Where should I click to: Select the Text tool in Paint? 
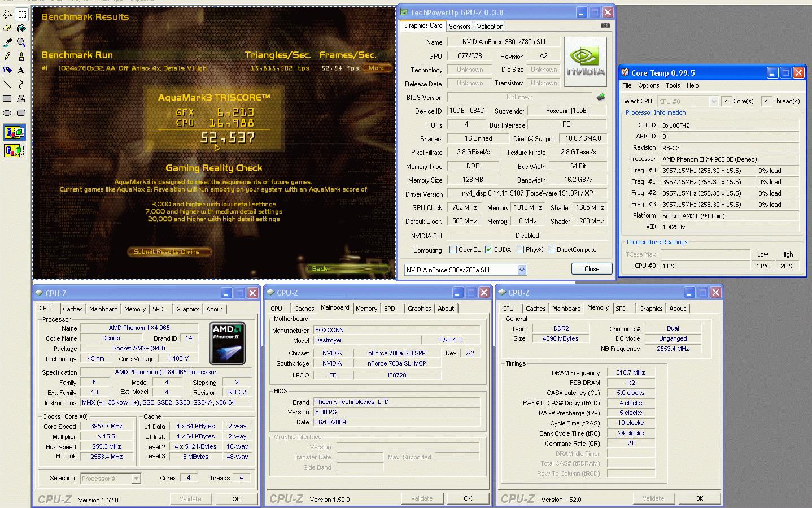[21, 71]
